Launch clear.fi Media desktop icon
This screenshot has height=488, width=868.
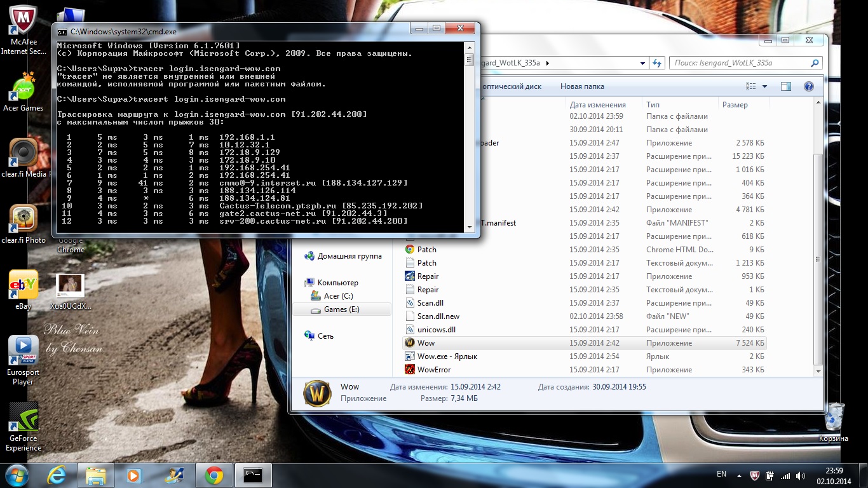tap(24, 158)
